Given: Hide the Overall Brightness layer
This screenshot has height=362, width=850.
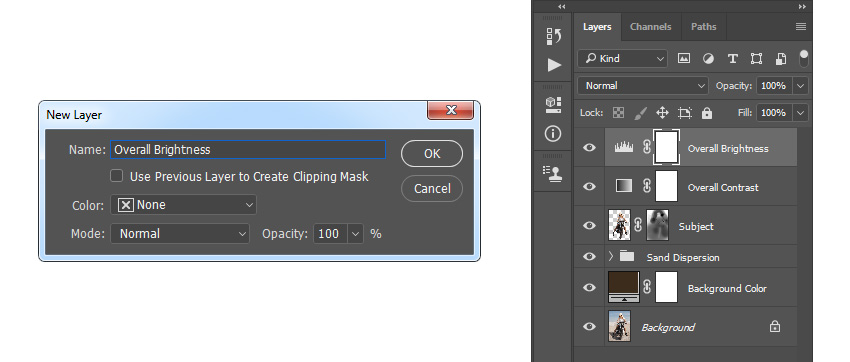Looking at the screenshot, I should [x=589, y=147].
